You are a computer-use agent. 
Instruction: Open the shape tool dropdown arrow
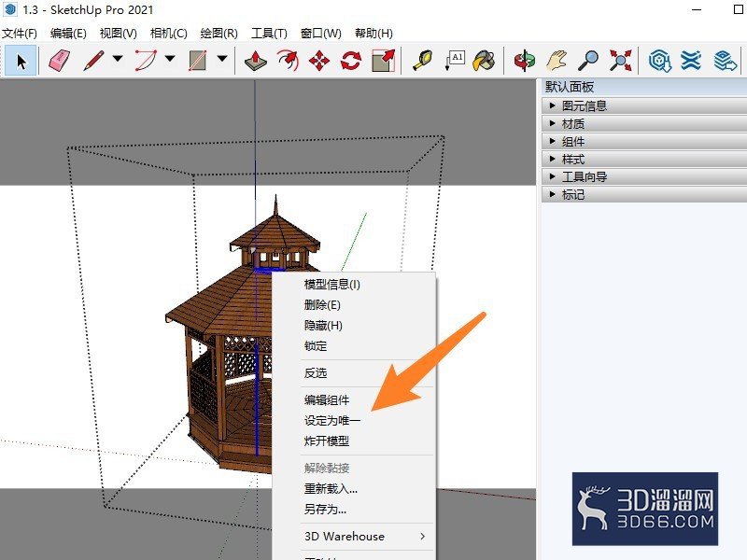coord(222,59)
